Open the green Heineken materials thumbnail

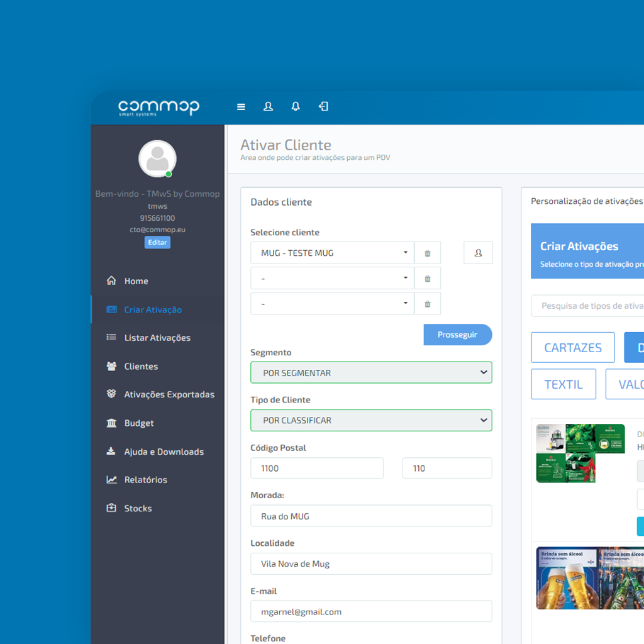(x=580, y=453)
